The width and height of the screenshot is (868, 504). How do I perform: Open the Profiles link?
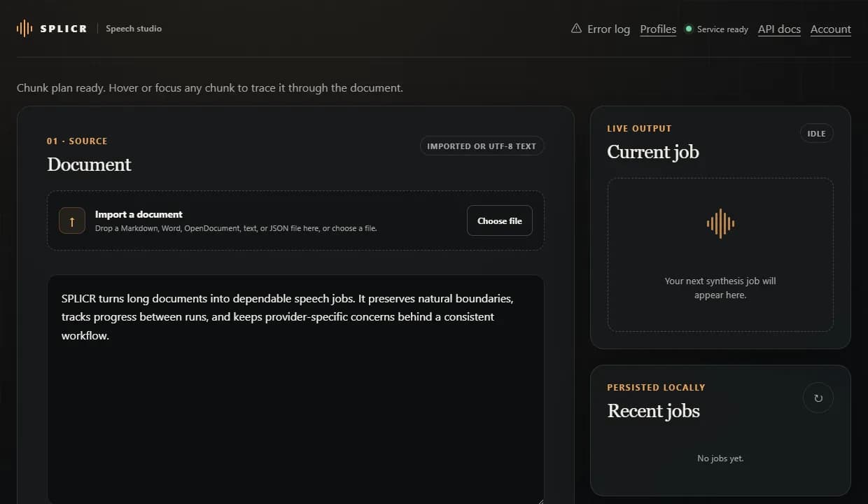coord(658,29)
